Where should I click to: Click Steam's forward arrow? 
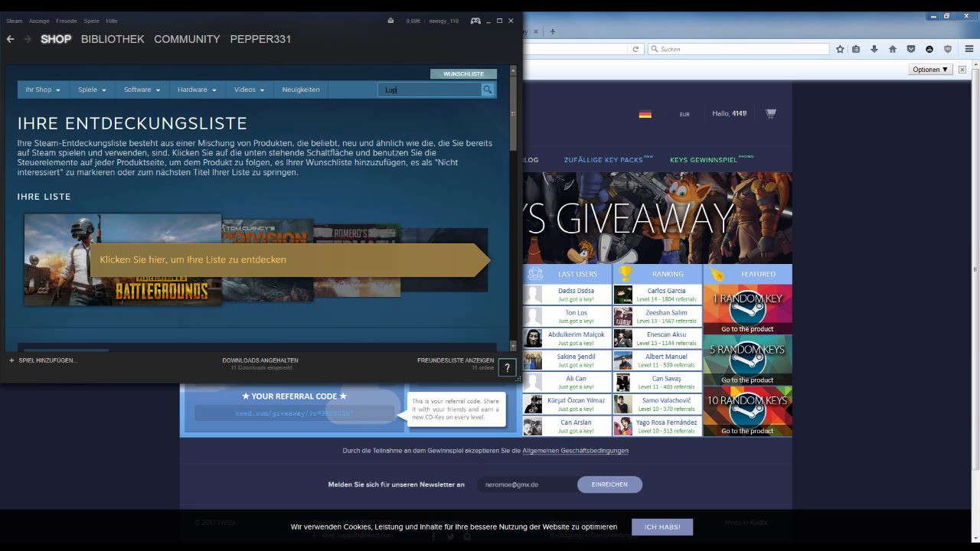[x=28, y=39]
